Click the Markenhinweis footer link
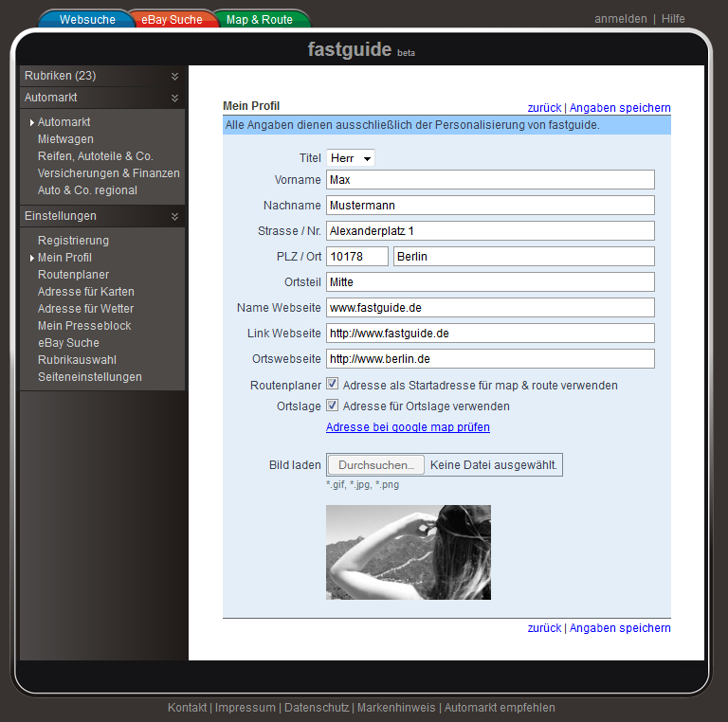The height and width of the screenshot is (722, 728). pos(396,707)
